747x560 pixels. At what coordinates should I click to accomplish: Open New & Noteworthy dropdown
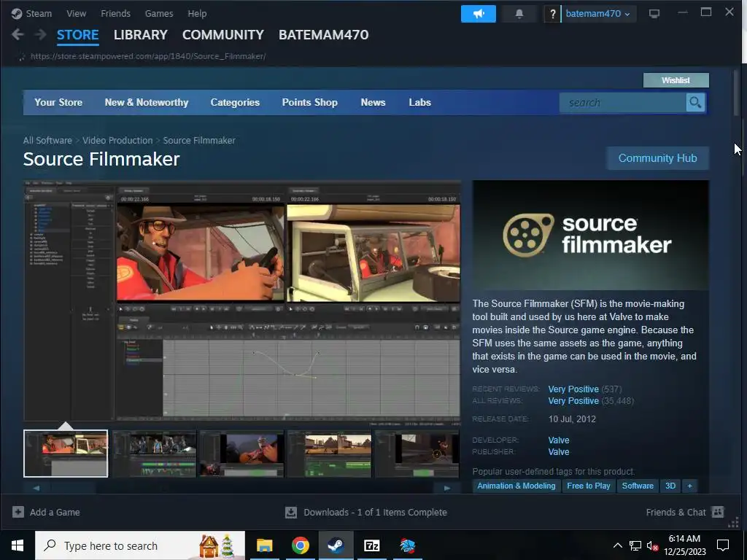146,102
